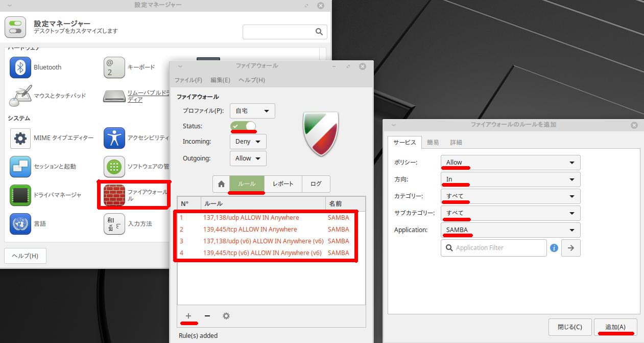Viewport: 644px width, 343px height.
Task: Switch to the 詳細 tab
Action: point(456,143)
